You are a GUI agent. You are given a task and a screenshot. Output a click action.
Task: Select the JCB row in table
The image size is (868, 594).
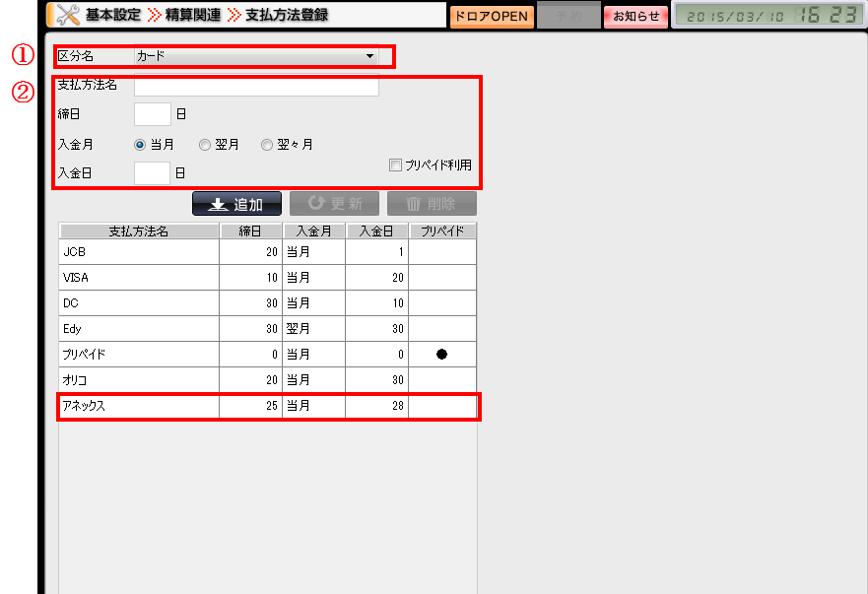(x=138, y=252)
